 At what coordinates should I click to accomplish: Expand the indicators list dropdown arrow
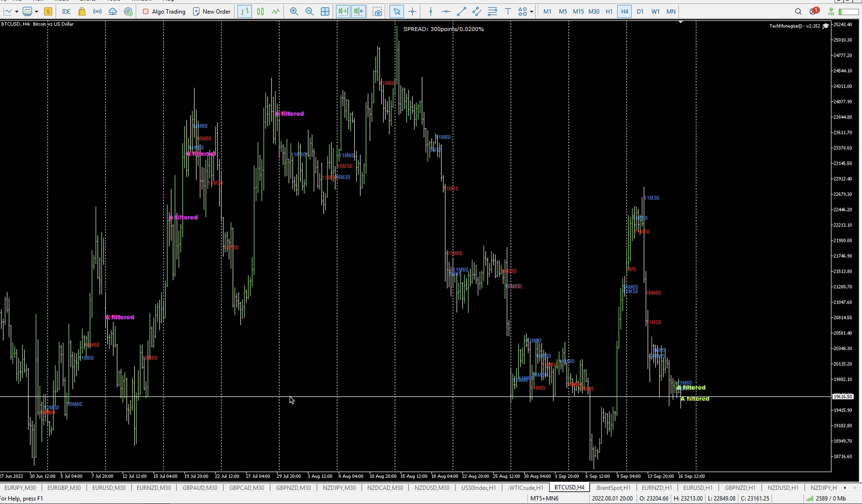(36, 12)
